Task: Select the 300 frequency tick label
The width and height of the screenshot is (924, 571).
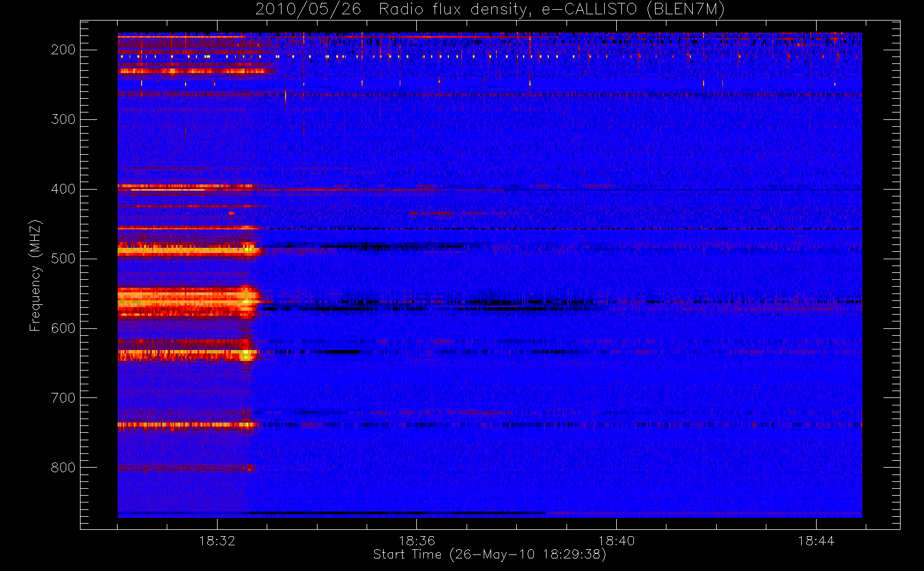Action: [63, 119]
